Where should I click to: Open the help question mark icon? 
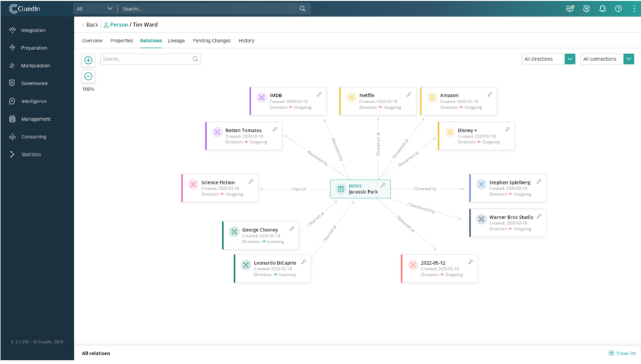(x=618, y=9)
